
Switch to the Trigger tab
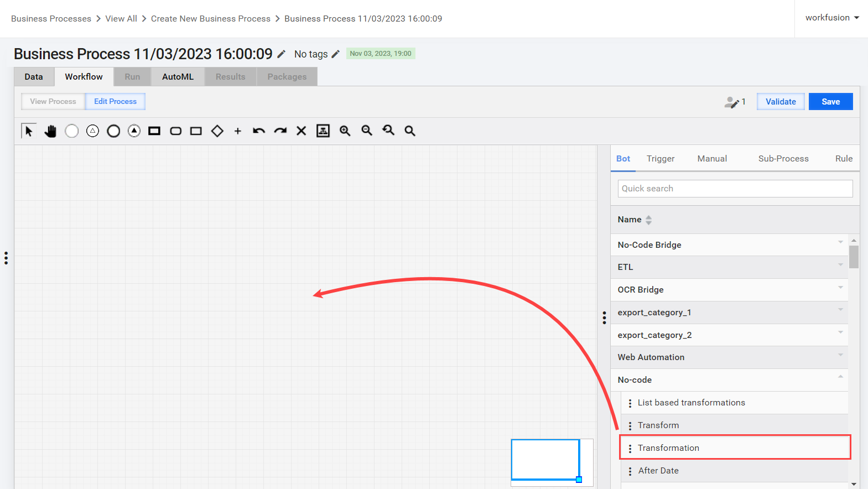click(661, 159)
